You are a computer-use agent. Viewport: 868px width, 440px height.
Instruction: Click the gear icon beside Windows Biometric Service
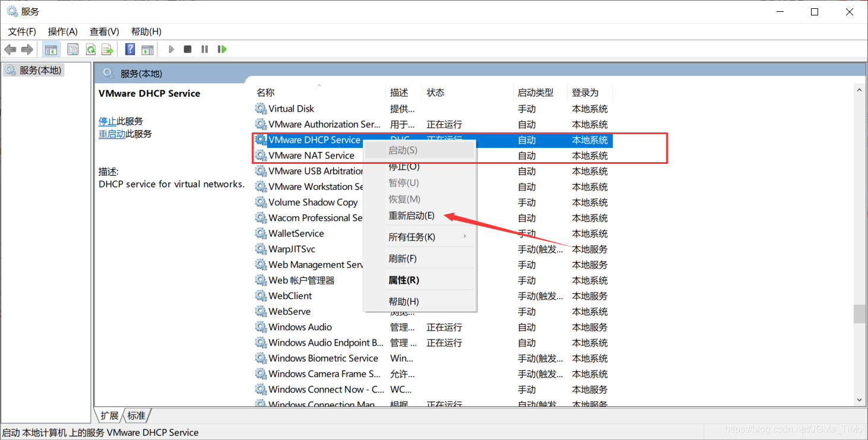(x=261, y=358)
